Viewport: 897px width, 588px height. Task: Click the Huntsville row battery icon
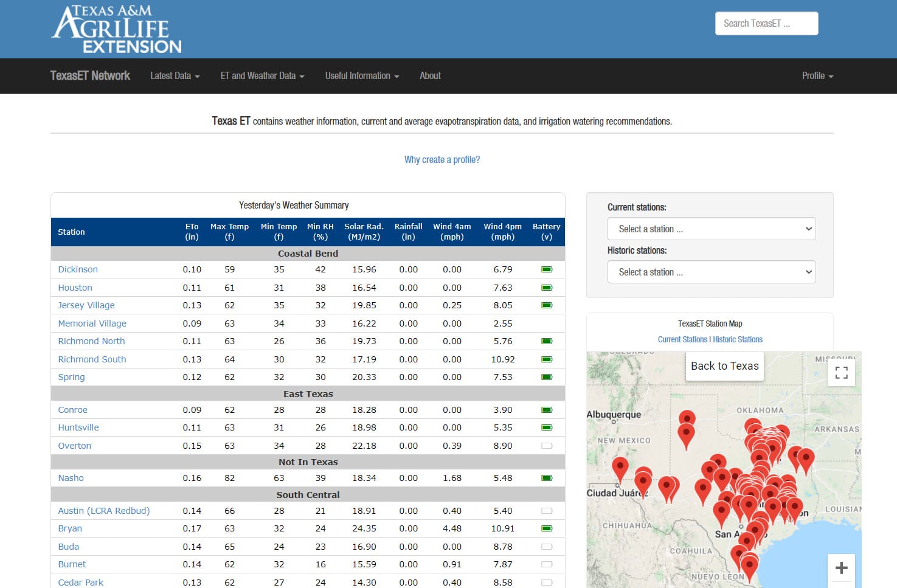point(547,427)
